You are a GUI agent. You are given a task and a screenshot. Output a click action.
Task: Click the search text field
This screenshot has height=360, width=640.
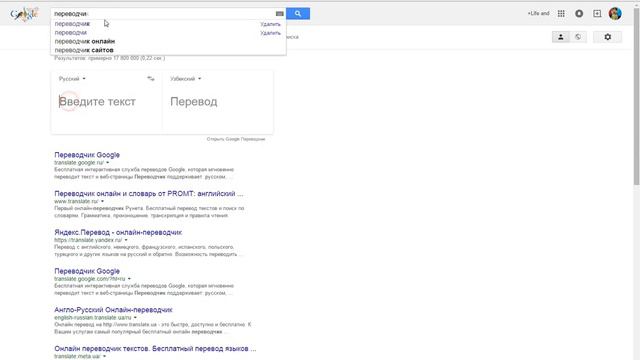click(163, 13)
